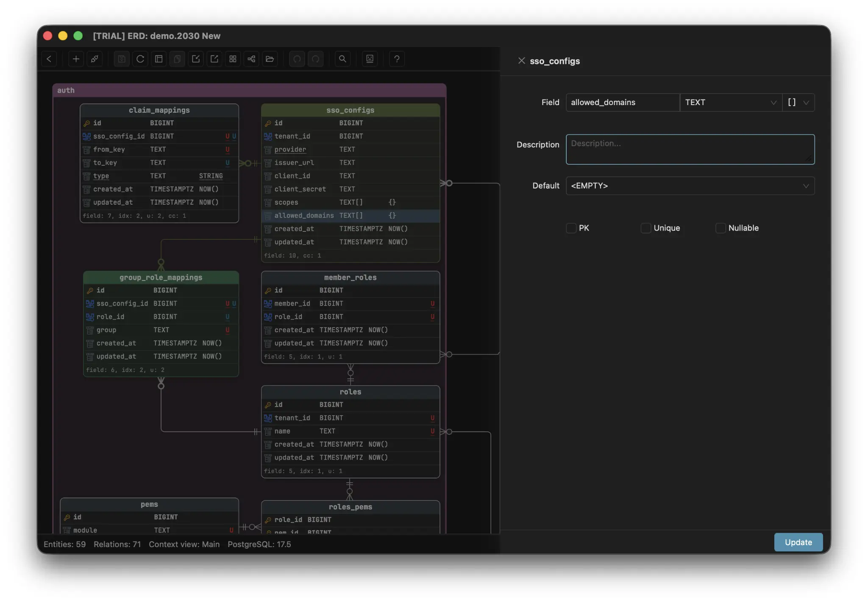
Task: Click the open folder toolbar icon
Action: 270,59
